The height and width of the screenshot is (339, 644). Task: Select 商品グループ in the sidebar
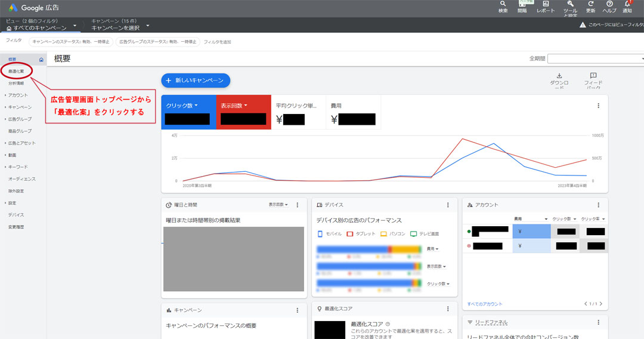tap(20, 131)
